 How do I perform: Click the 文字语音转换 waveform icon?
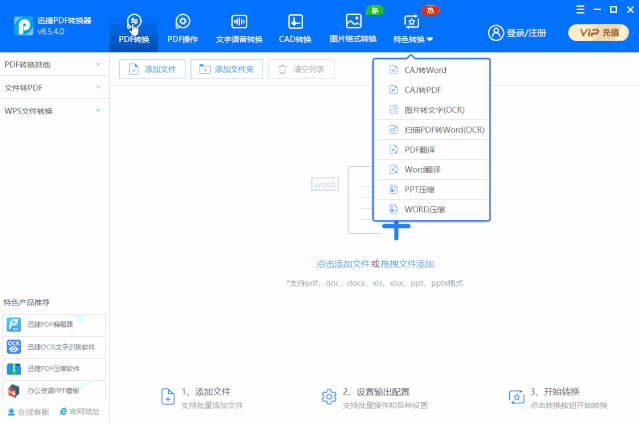239,22
